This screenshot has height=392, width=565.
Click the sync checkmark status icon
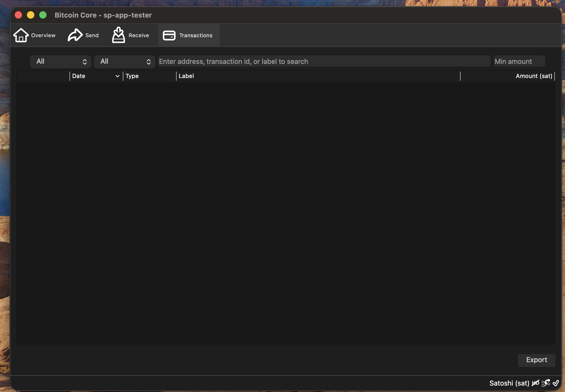pyautogui.click(x=556, y=383)
